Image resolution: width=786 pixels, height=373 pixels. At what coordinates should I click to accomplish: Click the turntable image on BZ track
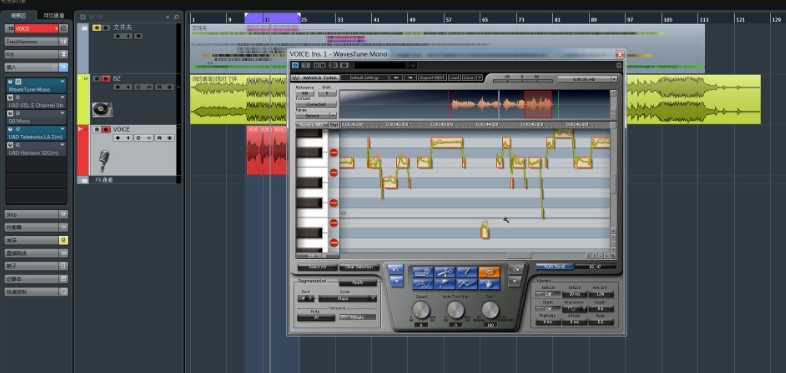pos(102,109)
